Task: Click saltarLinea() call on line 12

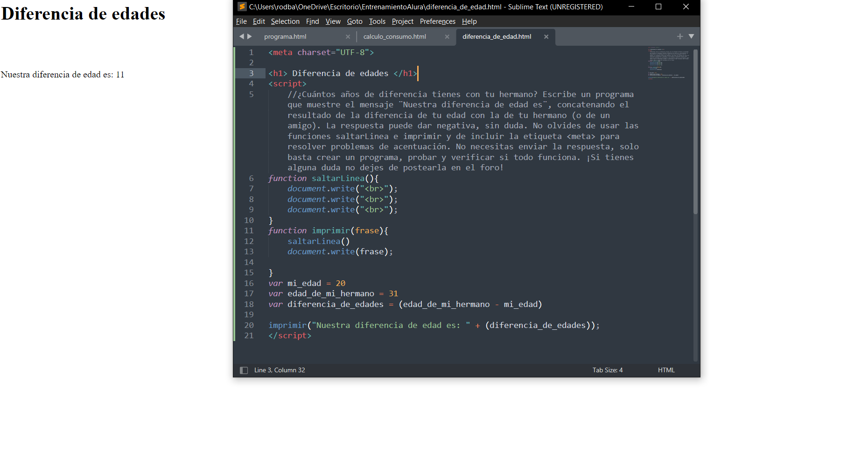Action: [319, 241]
